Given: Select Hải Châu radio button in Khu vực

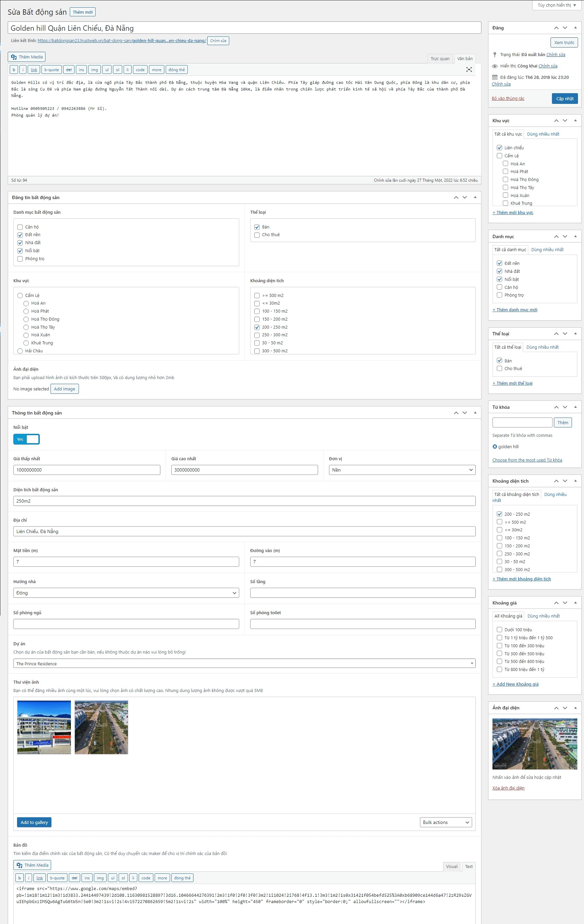Looking at the screenshot, I should (x=20, y=351).
